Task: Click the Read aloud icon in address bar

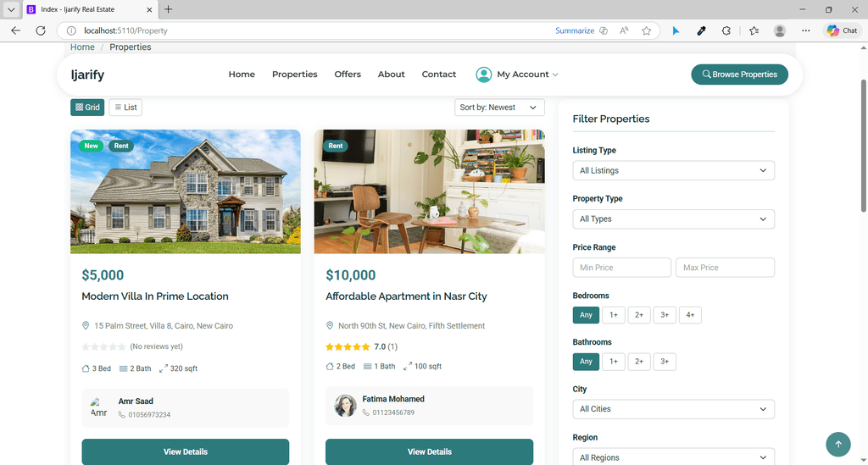Action: tap(624, 31)
